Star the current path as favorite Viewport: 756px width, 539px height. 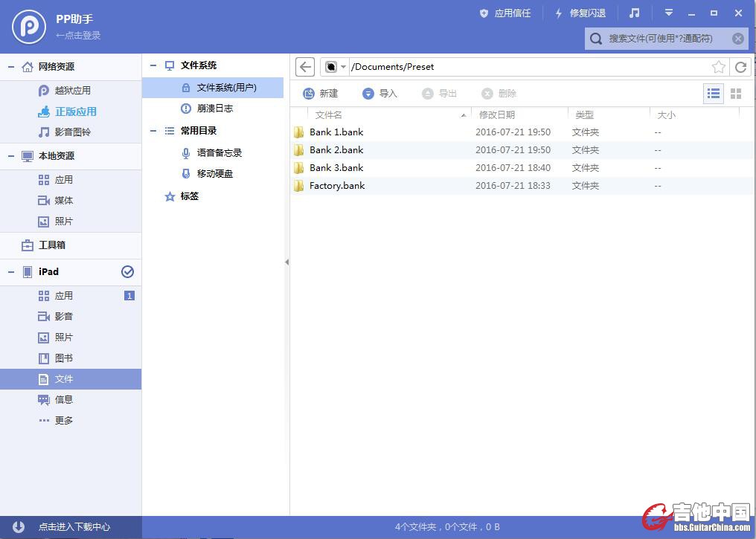(x=718, y=67)
